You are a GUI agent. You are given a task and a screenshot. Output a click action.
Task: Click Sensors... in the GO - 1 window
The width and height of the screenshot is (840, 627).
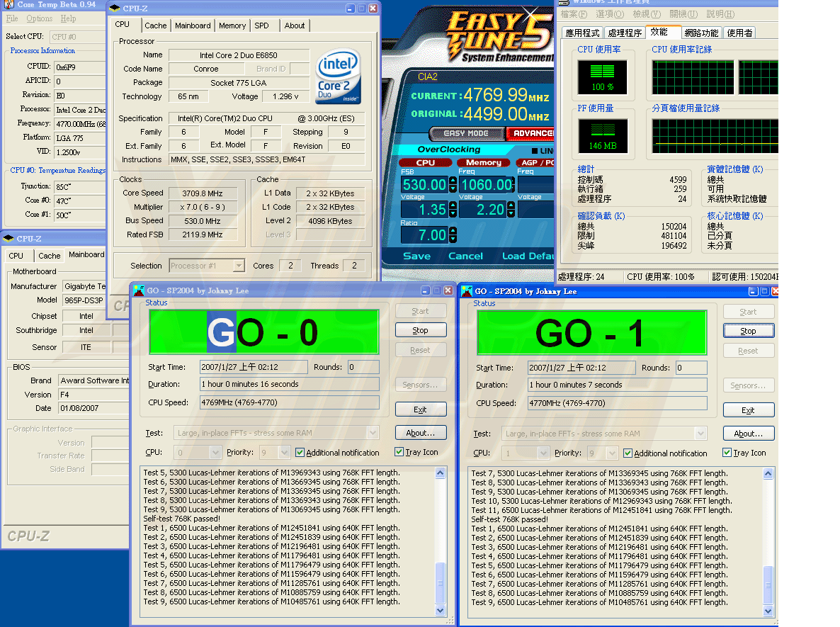749,385
